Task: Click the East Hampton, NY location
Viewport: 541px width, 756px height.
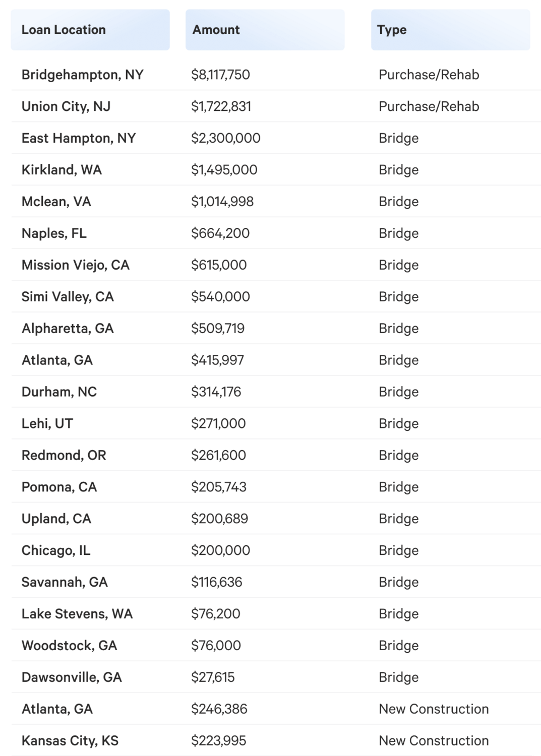Action: [x=79, y=138]
